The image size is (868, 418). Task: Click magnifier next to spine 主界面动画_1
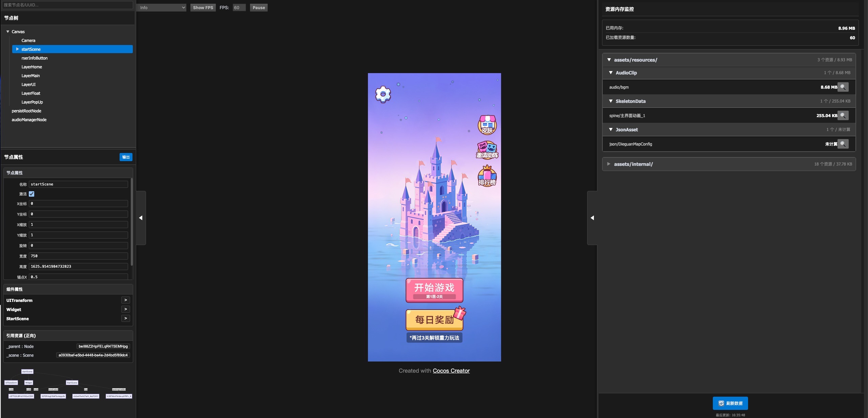pos(843,115)
